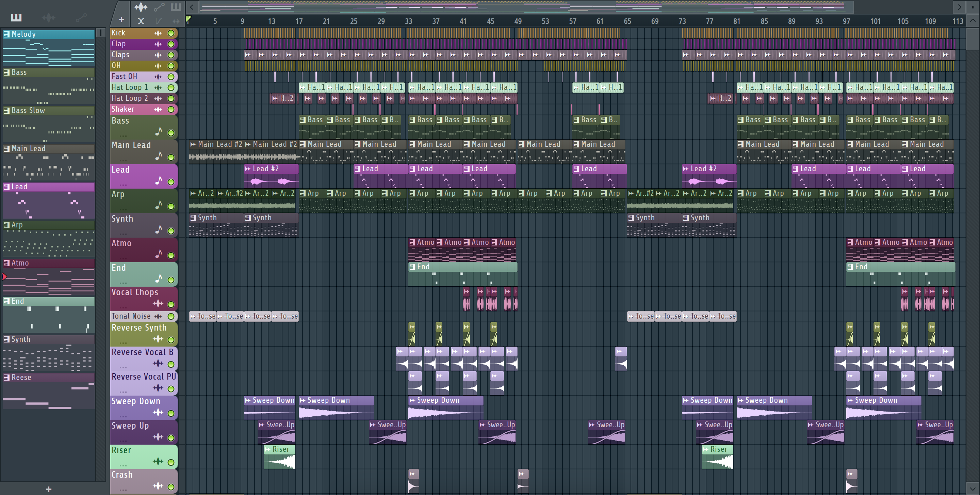Viewport: 980px width, 495px height.
Task: Select the first Sweep Down clip
Action: click(x=270, y=407)
